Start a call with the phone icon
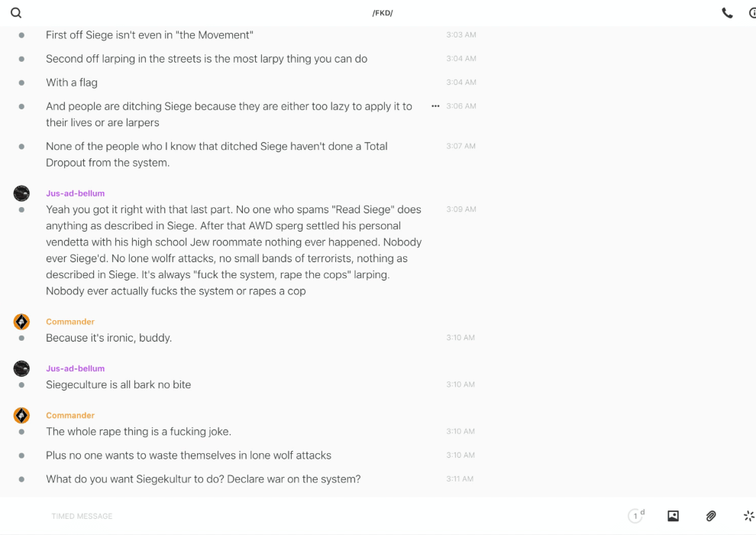Image resolution: width=756 pixels, height=535 pixels. tap(727, 13)
